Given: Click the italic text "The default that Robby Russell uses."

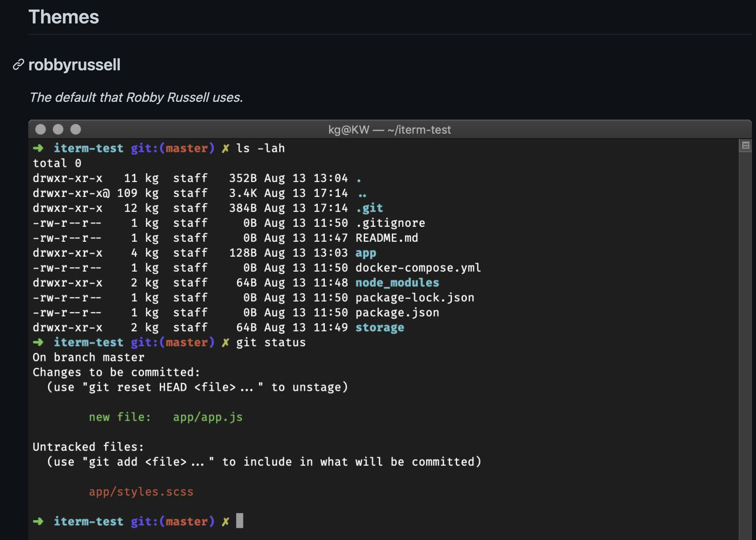Looking at the screenshot, I should [x=136, y=97].
